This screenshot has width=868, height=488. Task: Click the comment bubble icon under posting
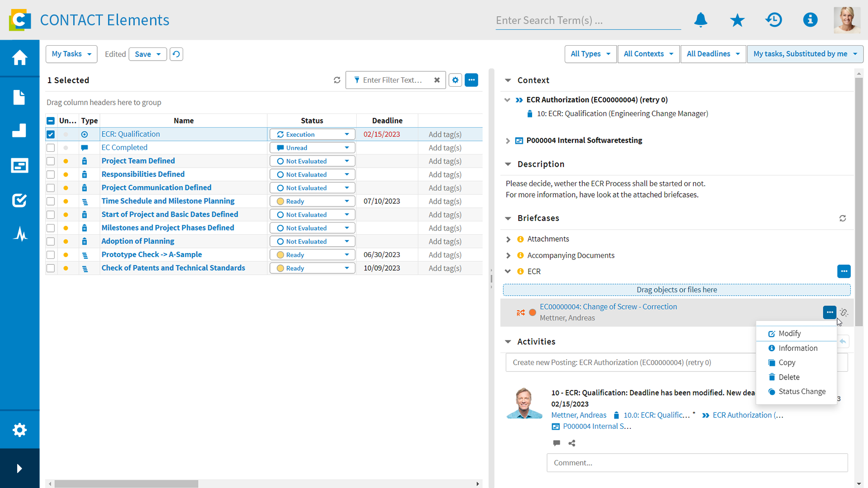pos(557,443)
